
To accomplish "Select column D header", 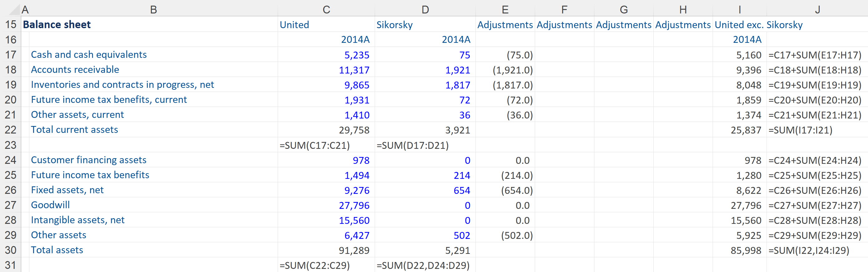I will tap(425, 9).
